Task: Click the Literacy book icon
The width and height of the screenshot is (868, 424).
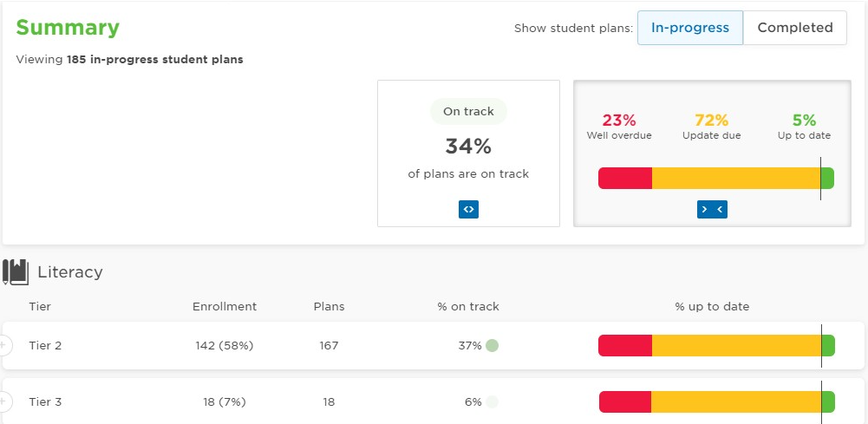Action: 16,271
